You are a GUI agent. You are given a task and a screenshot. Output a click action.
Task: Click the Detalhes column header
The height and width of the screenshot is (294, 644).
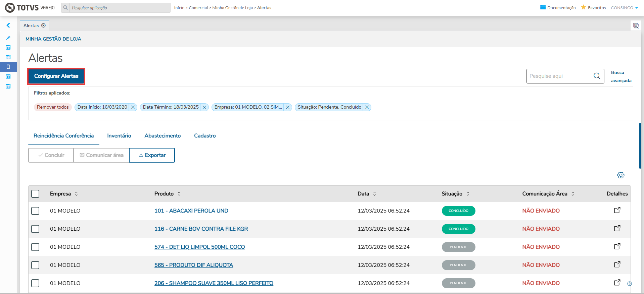coord(617,194)
